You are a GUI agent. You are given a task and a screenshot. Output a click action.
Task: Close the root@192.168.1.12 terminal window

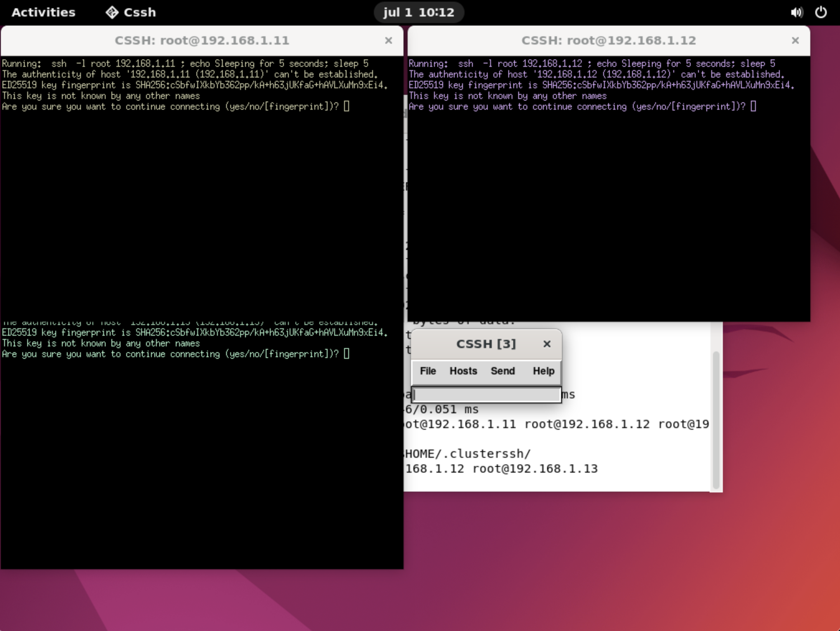(795, 40)
